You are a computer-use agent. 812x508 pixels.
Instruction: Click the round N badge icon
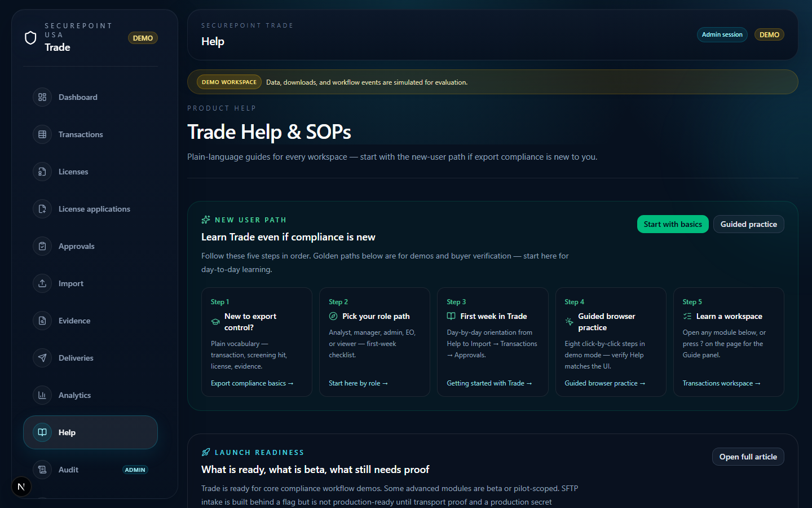[21, 487]
